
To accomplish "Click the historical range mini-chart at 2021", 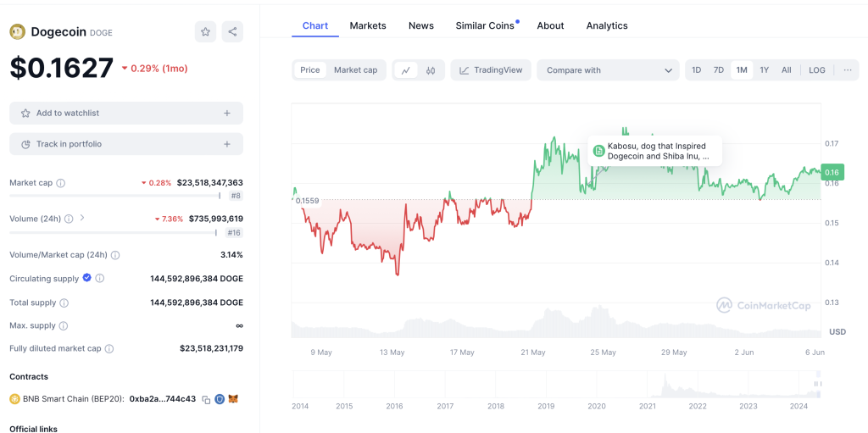I will pyautogui.click(x=648, y=385).
